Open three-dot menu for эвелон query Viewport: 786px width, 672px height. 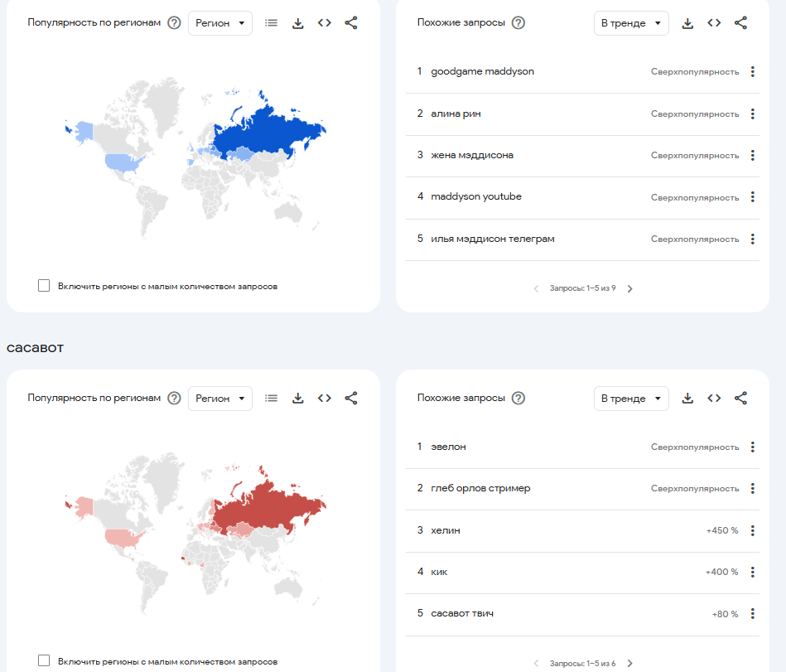tap(752, 447)
